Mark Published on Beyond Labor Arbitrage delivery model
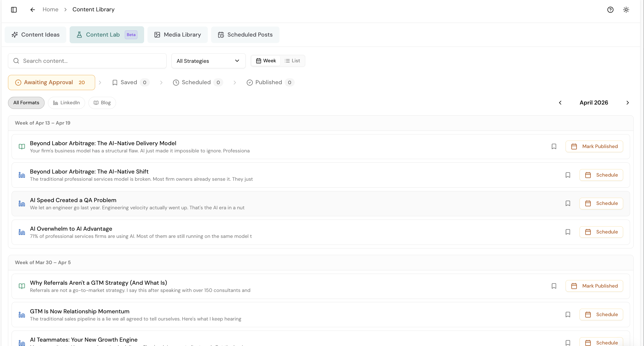 pos(594,146)
